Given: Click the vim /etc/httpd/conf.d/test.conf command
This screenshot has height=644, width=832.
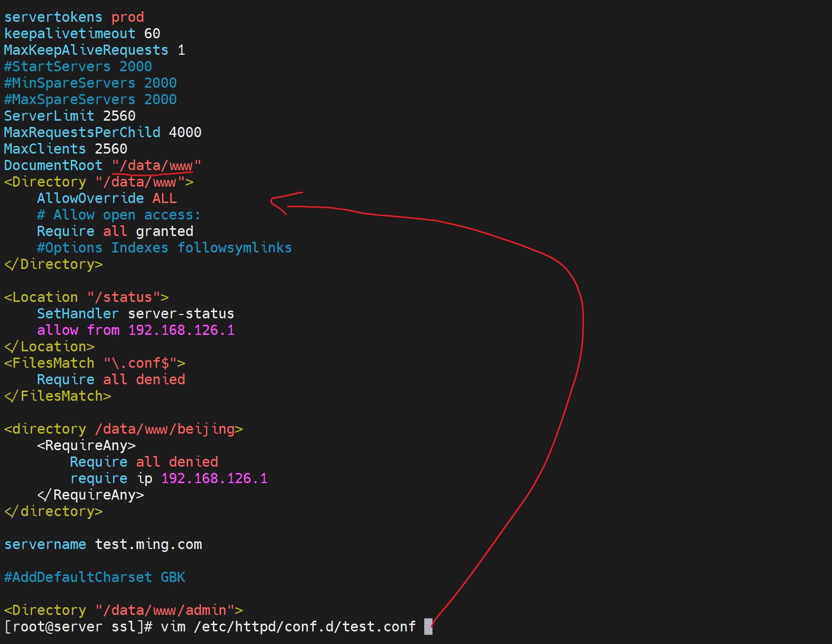Looking at the screenshot, I should [x=288, y=627].
